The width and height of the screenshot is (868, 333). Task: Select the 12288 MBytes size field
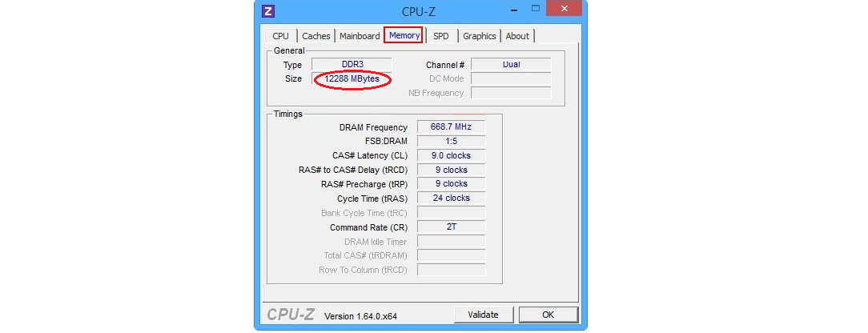tap(352, 79)
